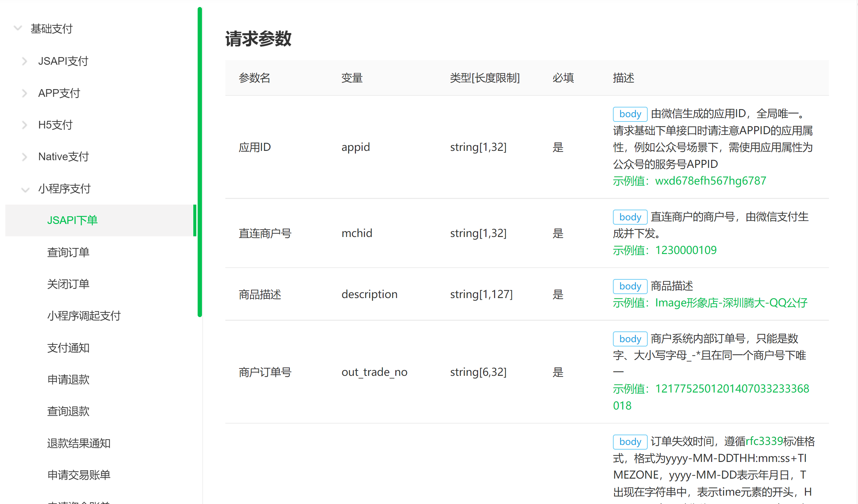Viewport: 858px width, 504px height.
Task: Select JSAPI下单 in the sidebar
Action: pos(72,220)
